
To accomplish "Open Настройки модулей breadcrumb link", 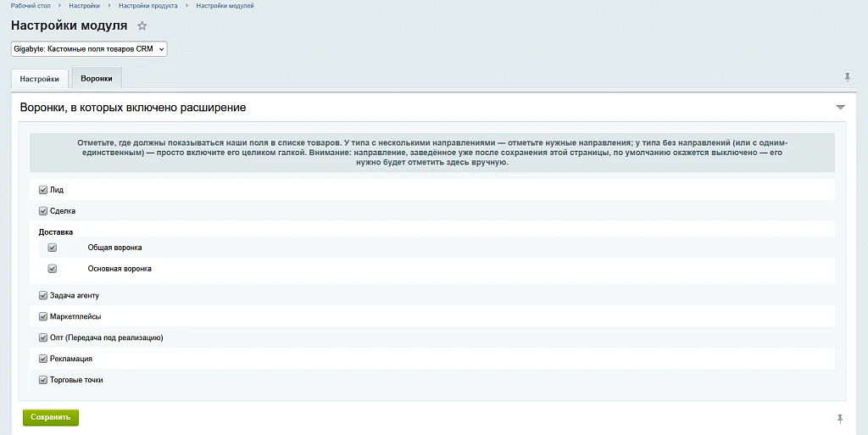I will [225, 6].
